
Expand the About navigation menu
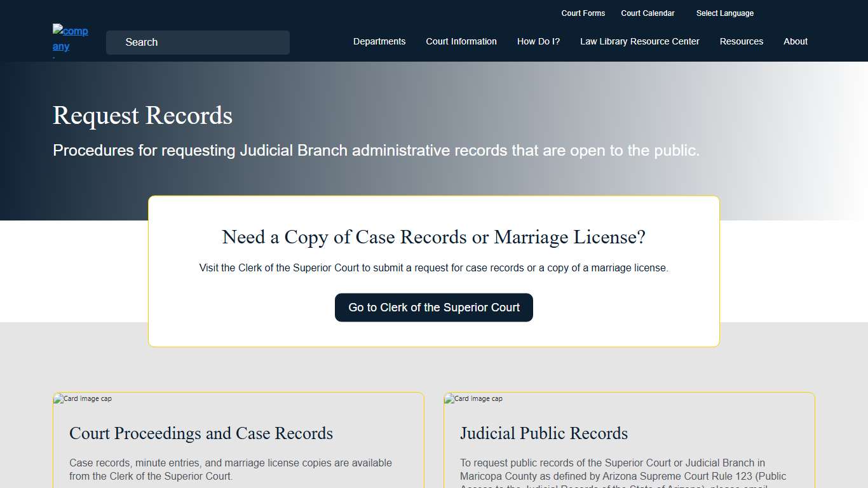[x=795, y=41]
